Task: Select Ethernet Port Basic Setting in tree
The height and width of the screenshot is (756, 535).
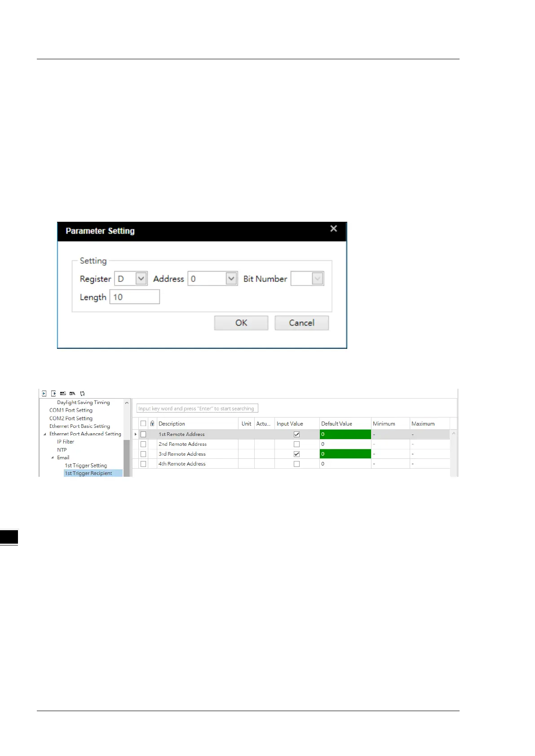Action: [x=80, y=426]
